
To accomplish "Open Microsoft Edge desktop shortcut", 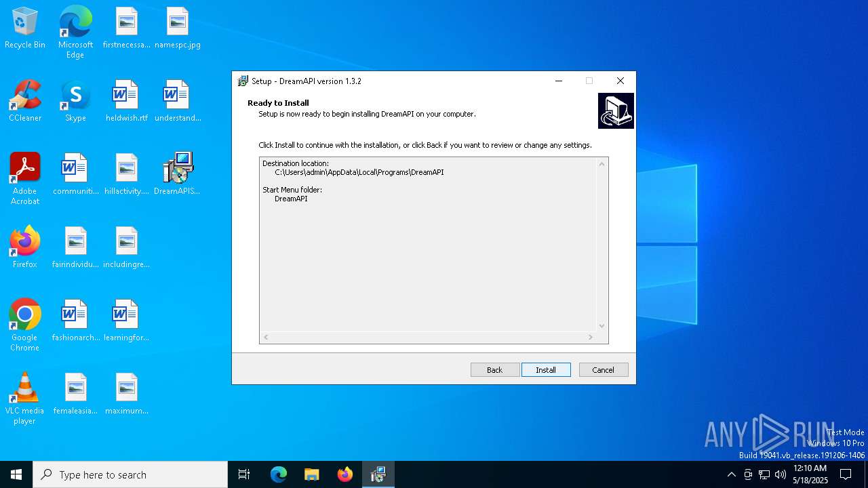I will click(75, 32).
